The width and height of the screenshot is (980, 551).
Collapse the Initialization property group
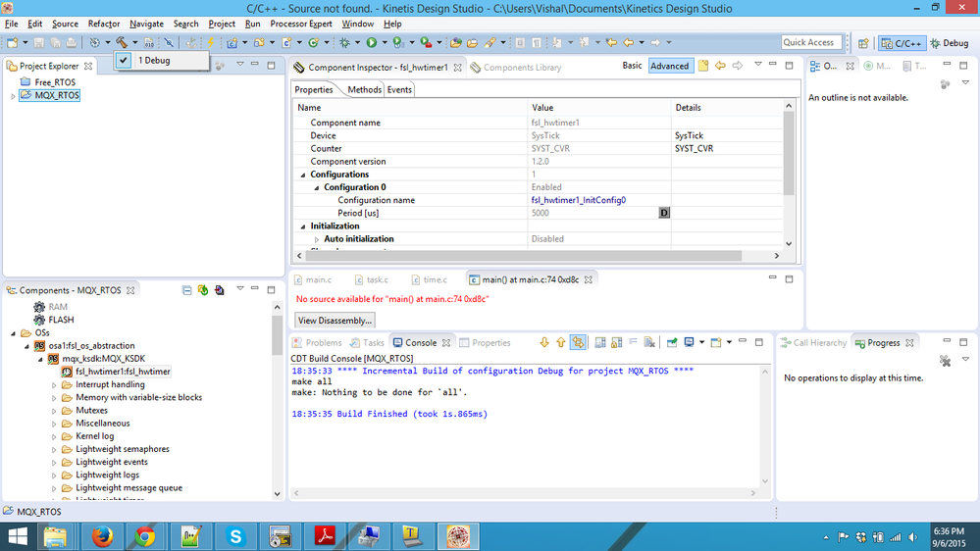pyautogui.click(x=303, y=226)
